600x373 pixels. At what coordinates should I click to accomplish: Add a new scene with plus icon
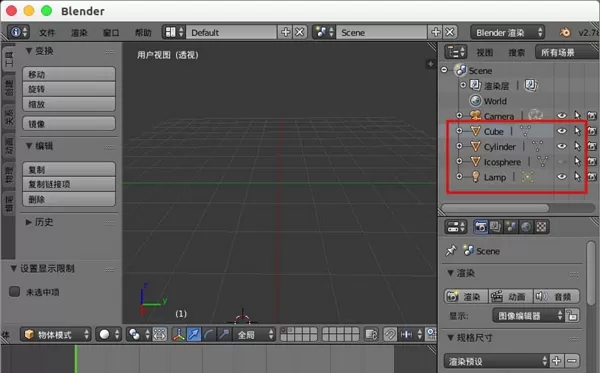point(435,32)
